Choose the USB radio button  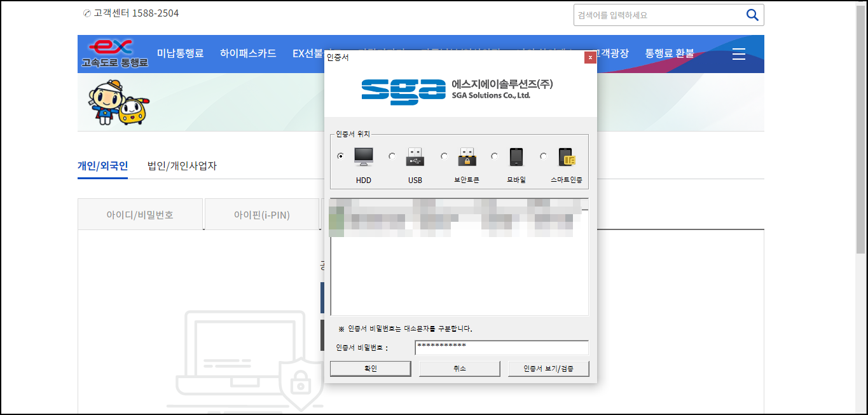[x=392, y=156]
